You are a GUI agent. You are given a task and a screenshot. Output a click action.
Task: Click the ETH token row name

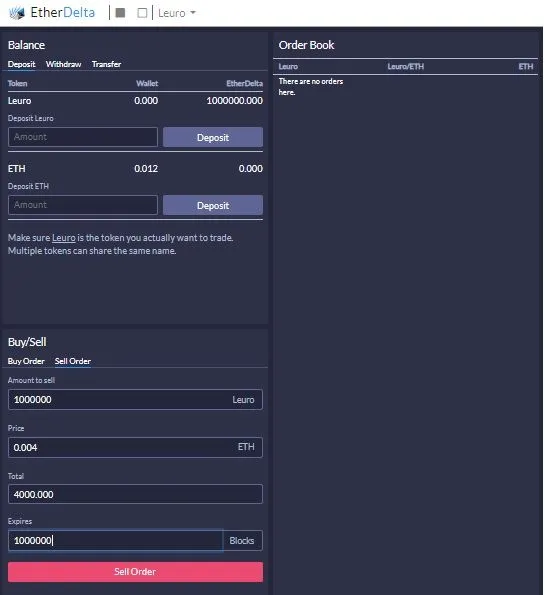17,169
